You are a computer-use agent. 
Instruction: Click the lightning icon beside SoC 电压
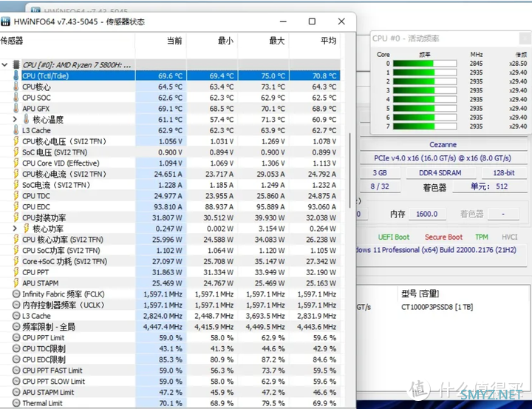[16, 152]
